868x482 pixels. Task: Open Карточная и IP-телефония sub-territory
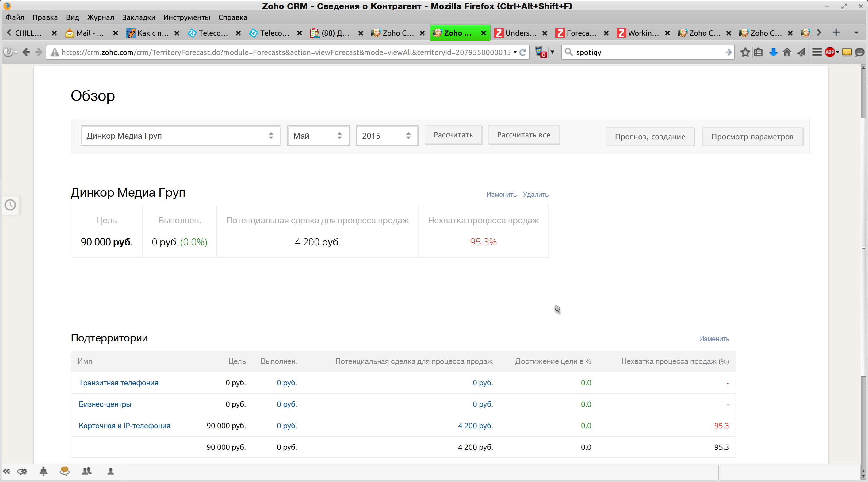[x=124, y=426]
